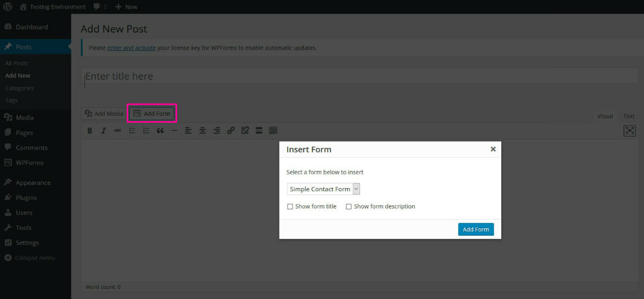Open Categories under Posts
The image size is (644, 299).
[19, 88]
